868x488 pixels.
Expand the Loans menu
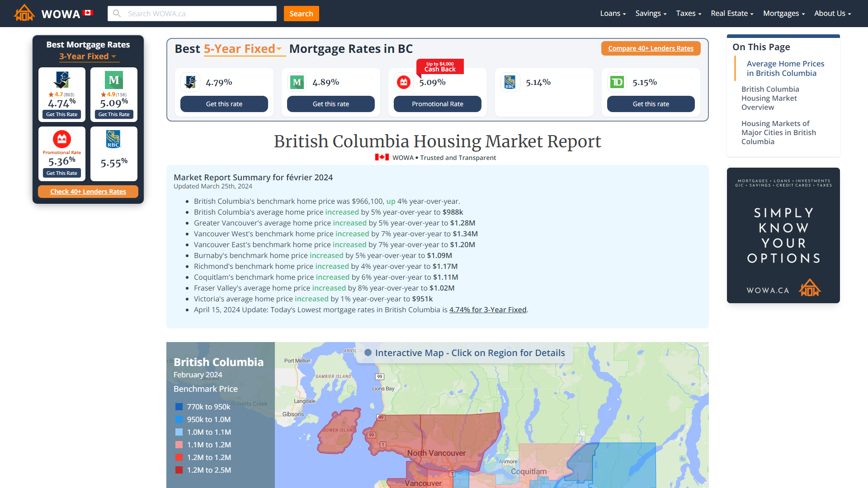pyautogui.click(x=613, y=14)
